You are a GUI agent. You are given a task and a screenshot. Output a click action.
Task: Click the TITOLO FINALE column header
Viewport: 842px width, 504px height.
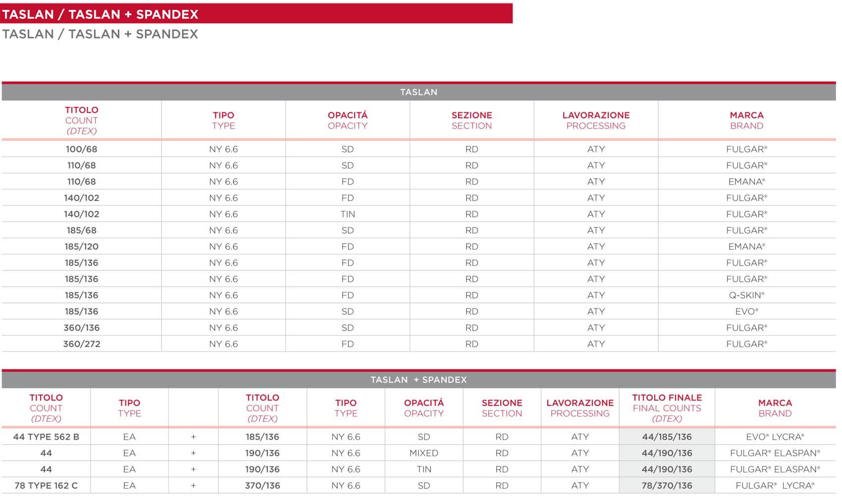point(667,408)
